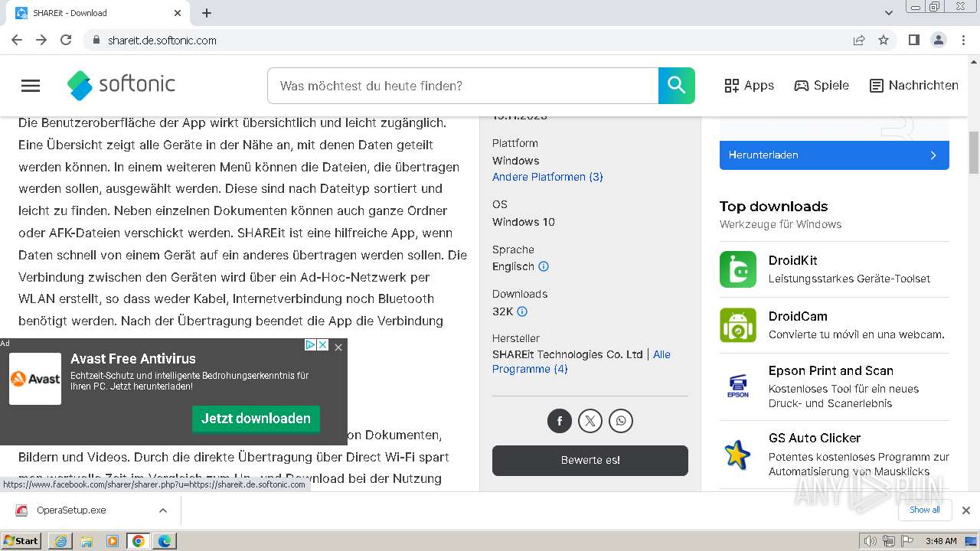Open Microsoft Edge from taskbar
980x551 pixels.
[165, 541]
